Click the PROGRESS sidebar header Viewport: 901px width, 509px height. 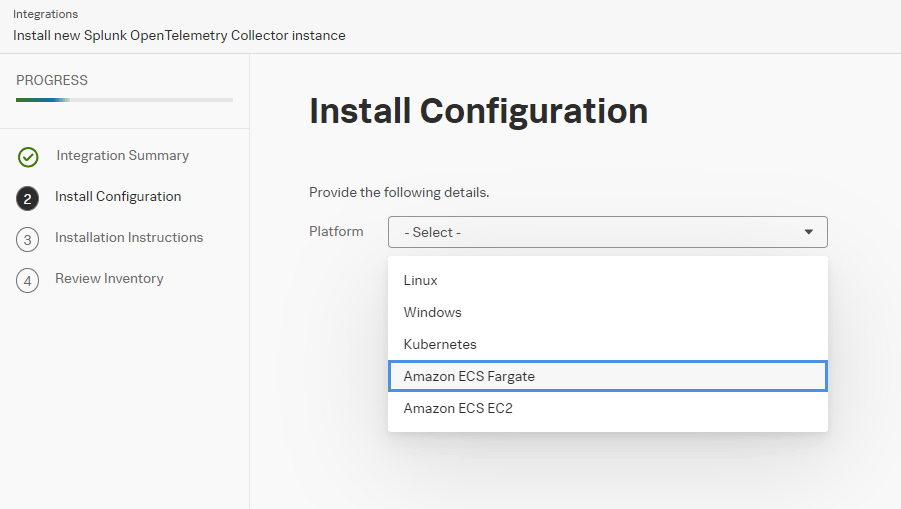point(52,80)
